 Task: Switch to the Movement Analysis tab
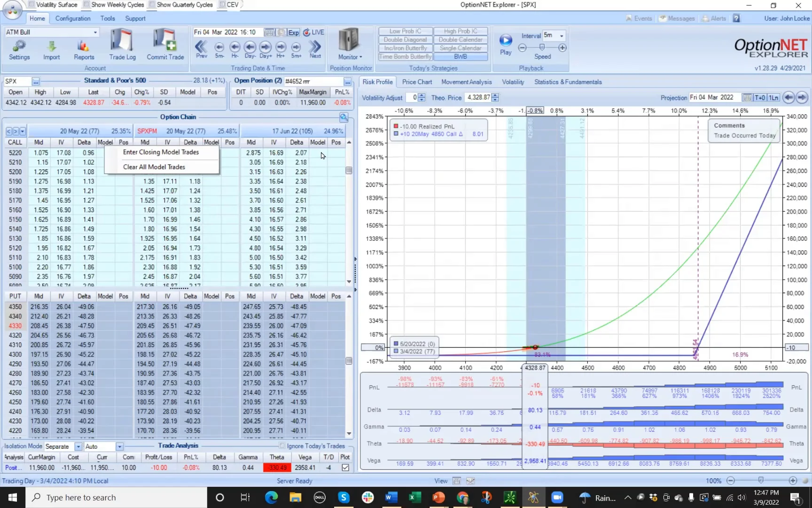(x=466, y=82)
